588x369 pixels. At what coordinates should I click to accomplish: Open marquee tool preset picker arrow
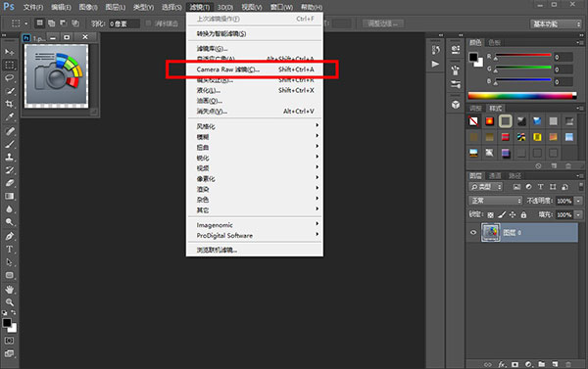pyautogui.click(x=25, y=23)
